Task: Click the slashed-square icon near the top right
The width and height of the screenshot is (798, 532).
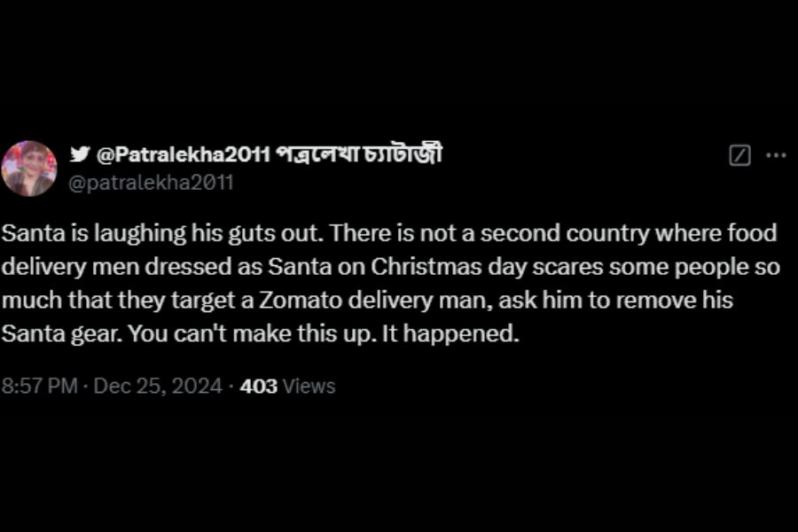Action: (739, 155)
